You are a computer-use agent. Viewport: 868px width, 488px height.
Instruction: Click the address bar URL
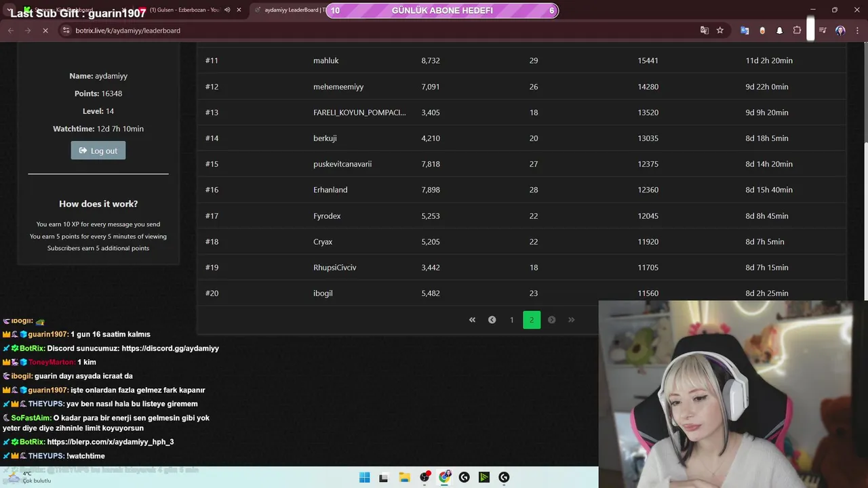click(127, 30)
